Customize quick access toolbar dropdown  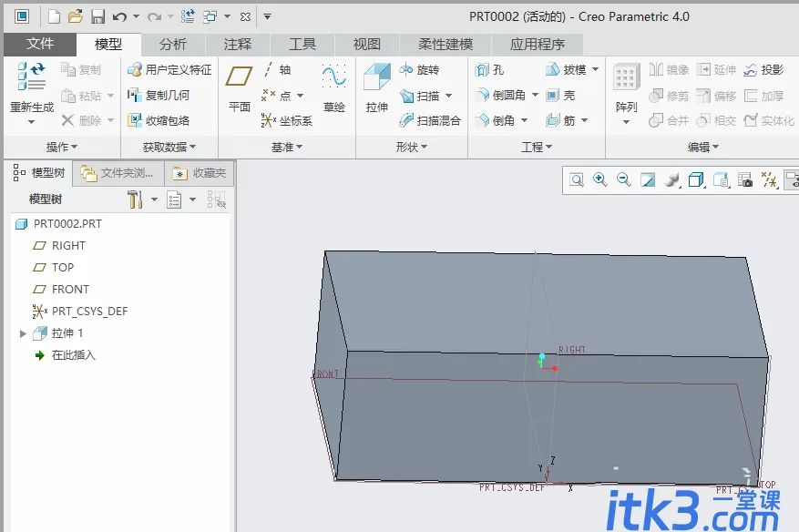click(268, 16)
